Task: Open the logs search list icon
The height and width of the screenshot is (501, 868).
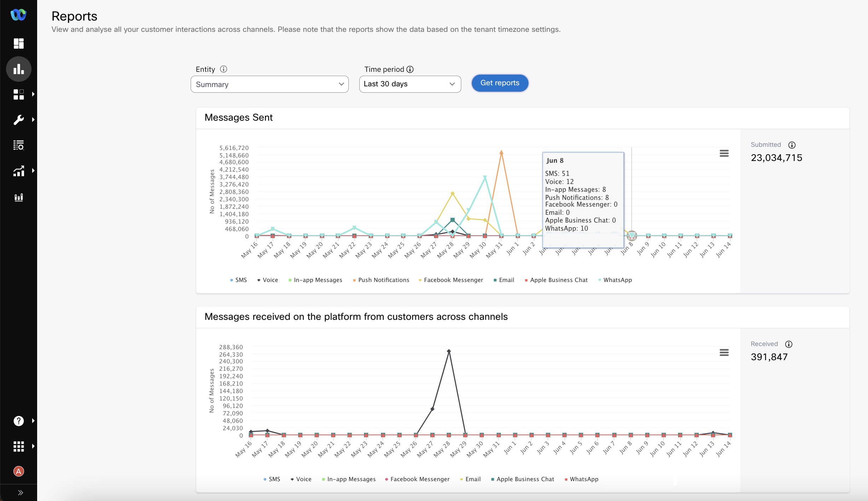Action: click(x=18, y=145)
